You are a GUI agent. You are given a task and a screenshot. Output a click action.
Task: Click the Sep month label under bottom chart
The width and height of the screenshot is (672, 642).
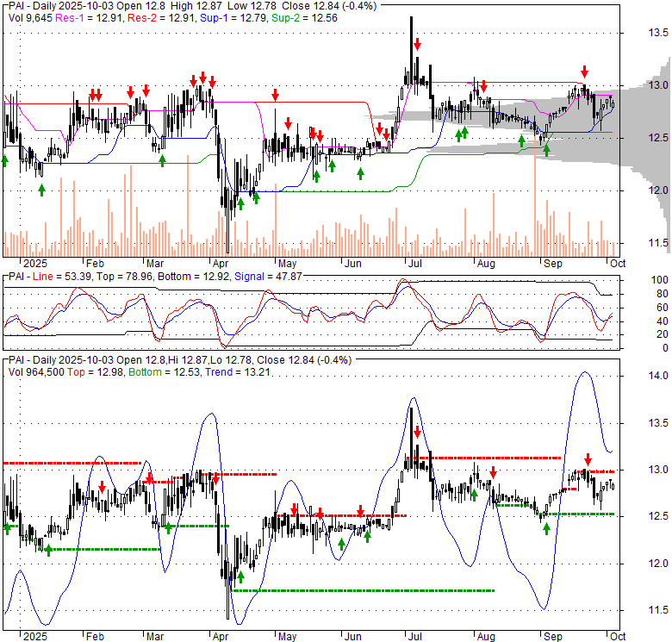(553, 637)
